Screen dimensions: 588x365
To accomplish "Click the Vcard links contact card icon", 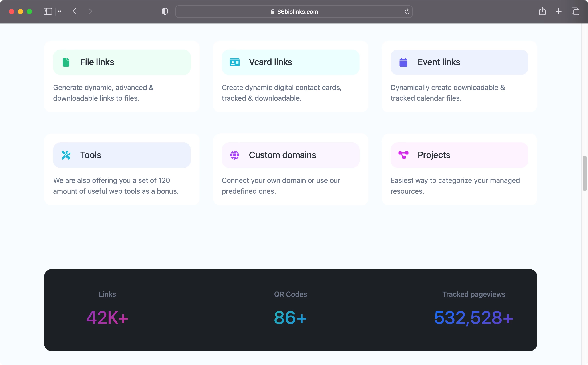I will coord(234,62).
